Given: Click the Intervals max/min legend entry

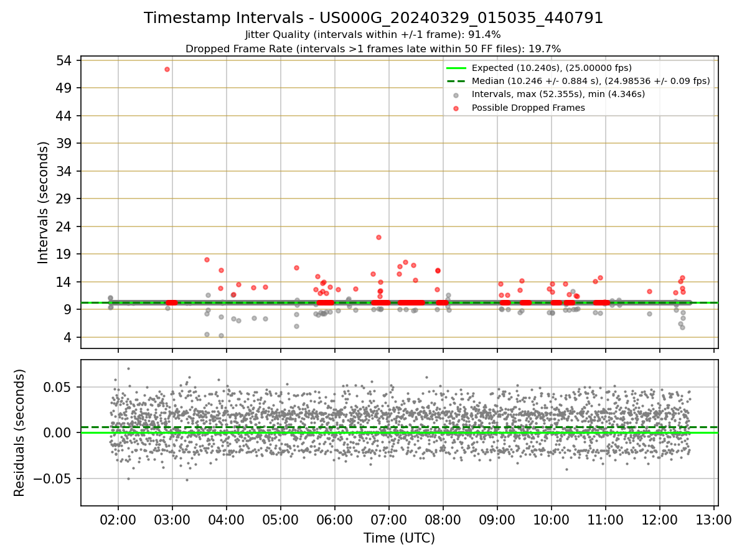Looking at the screenshot, I should point(548,94).
